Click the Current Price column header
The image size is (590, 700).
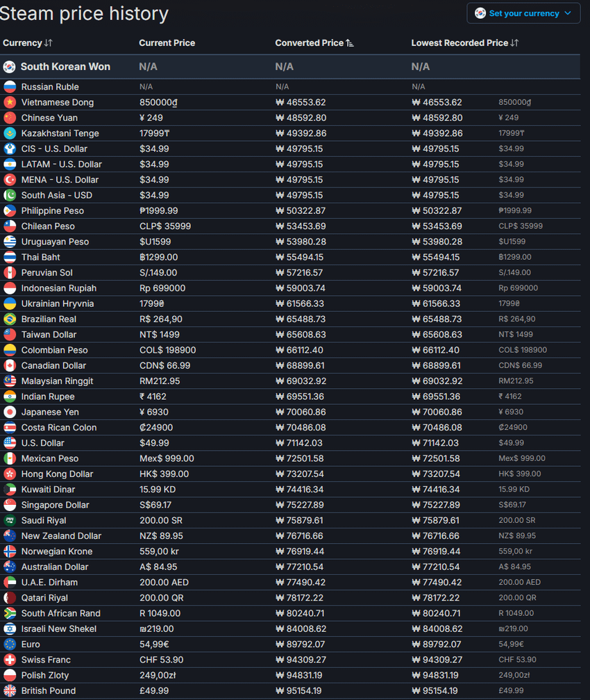[167, 43]
